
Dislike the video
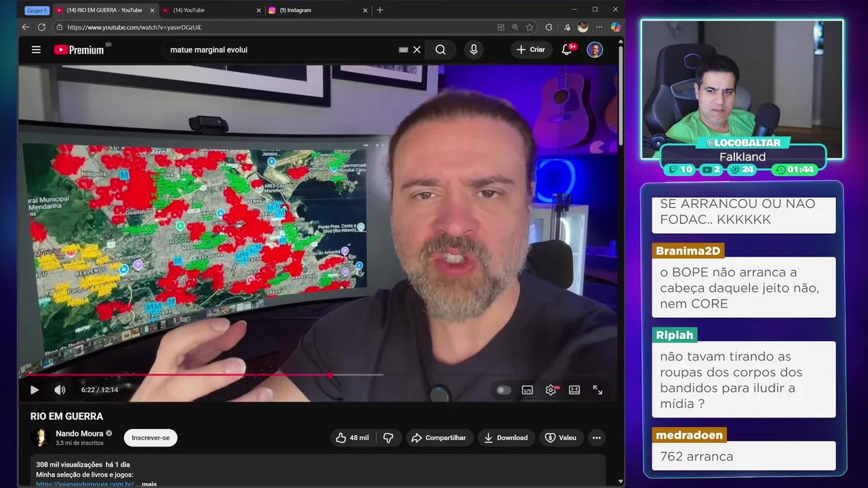389,438
